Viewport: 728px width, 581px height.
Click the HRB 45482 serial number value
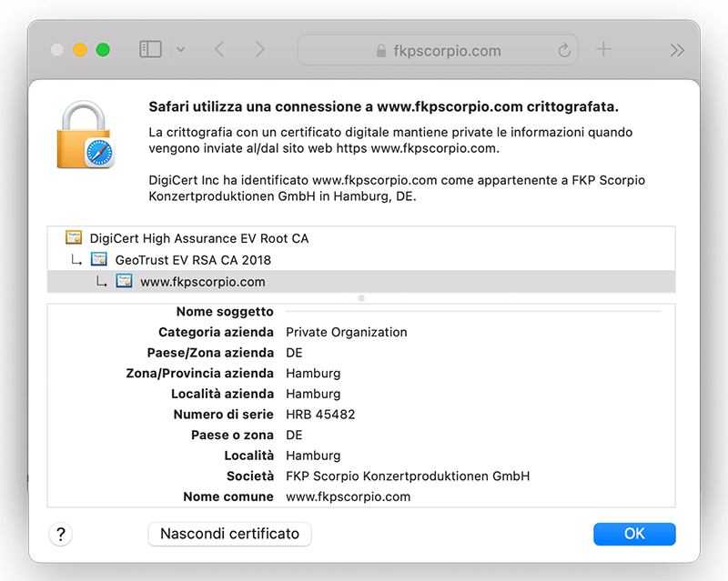click(x=320, y=415)
